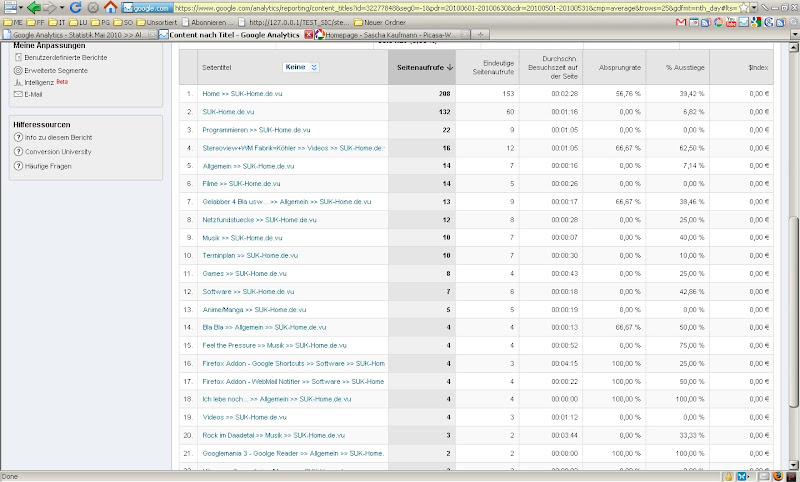Open Benutzerdefinierte Berichte in the sidebar
The height and width of the screenshot is (482, 800).
[x=58, y=59]
